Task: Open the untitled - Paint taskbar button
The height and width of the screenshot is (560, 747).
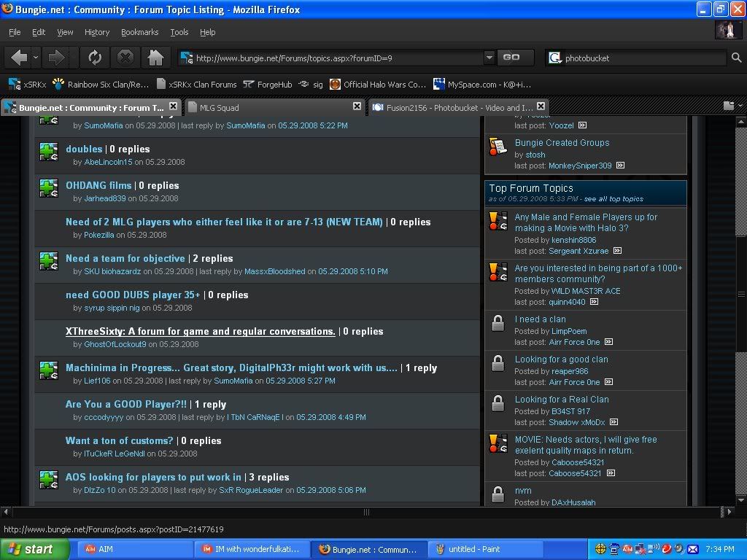Action: click(474, 549)
